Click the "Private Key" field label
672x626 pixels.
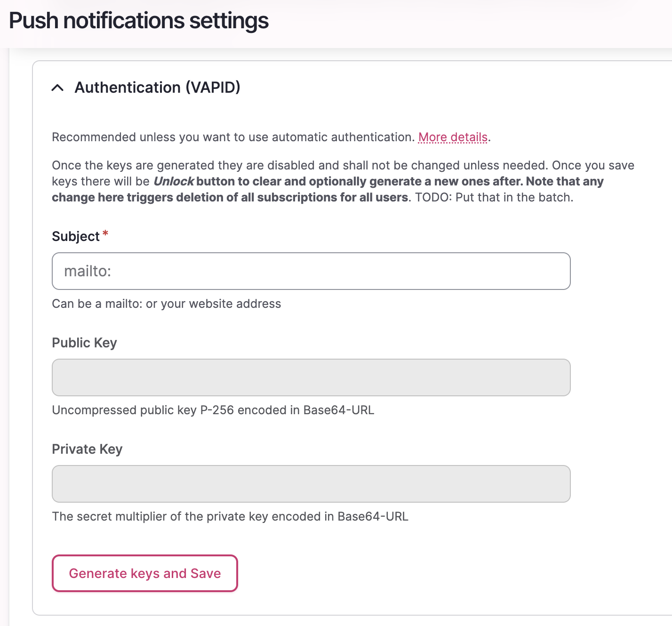87,449
